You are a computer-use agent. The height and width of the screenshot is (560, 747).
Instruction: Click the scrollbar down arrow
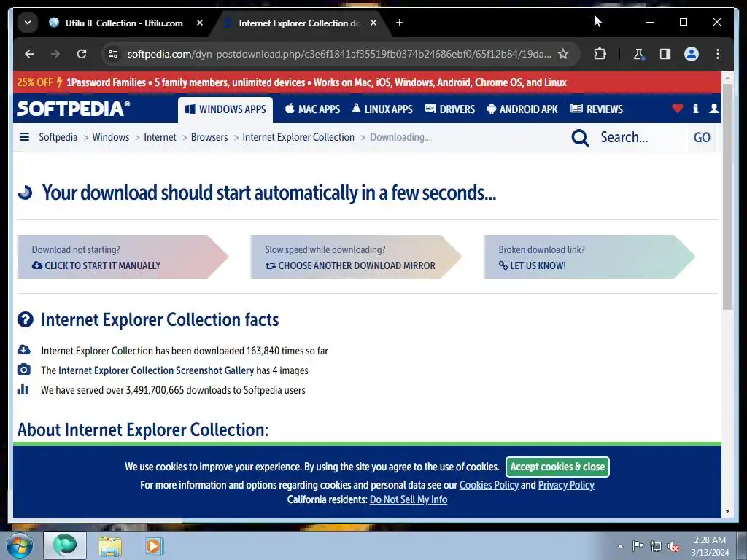pos(727,511)
